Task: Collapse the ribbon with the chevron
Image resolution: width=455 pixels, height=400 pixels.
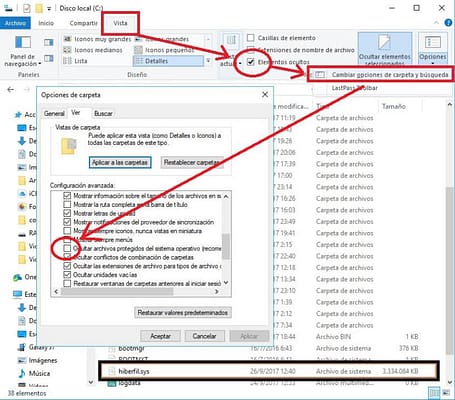Action: coord(436,23)
